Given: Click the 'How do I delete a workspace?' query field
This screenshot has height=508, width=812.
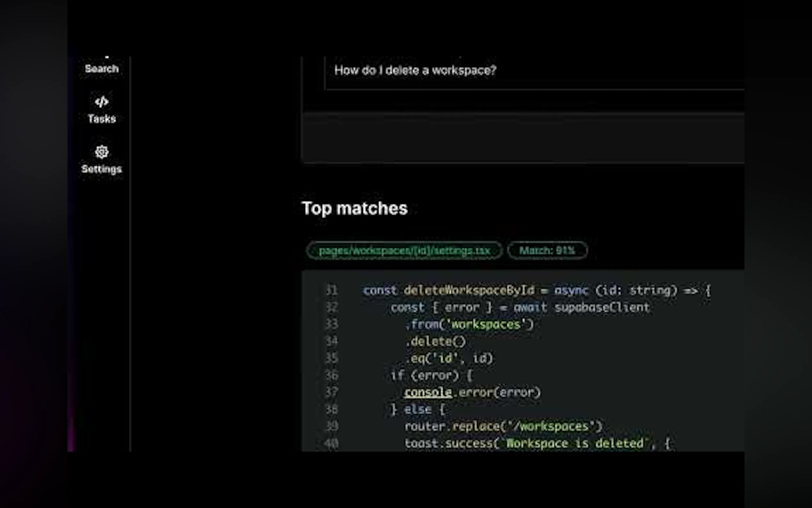Looking at the screenshot, I should click(x=415, y=71).
